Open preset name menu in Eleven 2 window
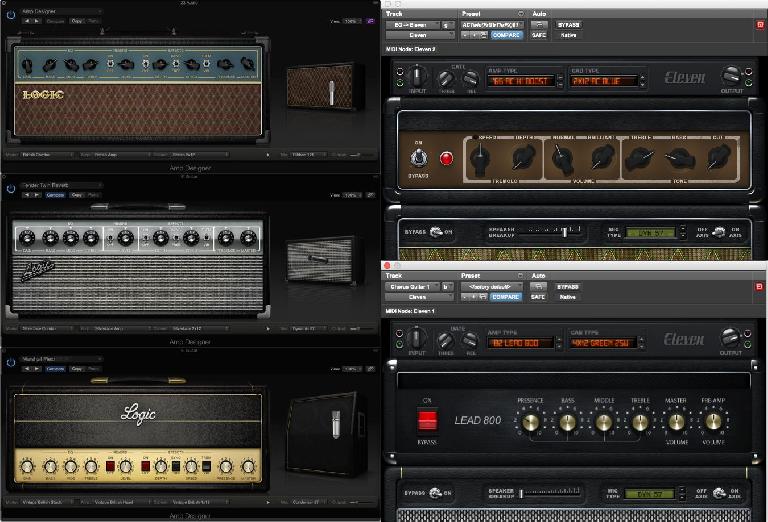The height and width of the screenshot is (522, 768). tap(492, 25)
